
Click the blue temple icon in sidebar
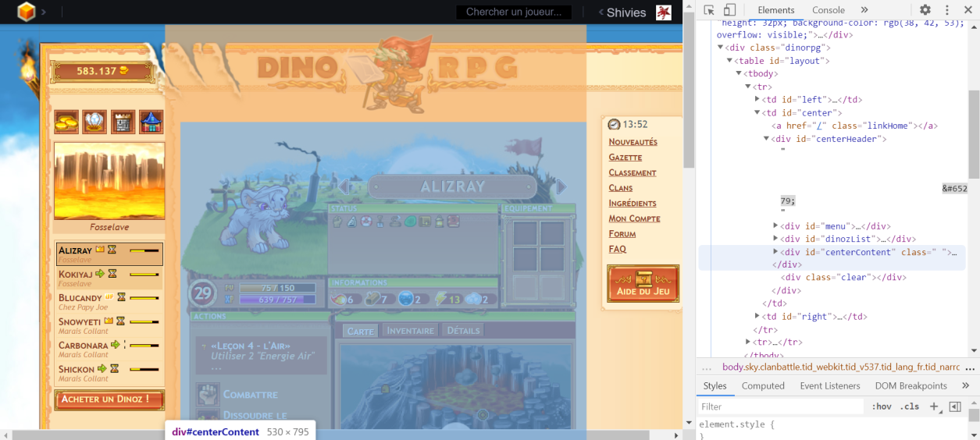pos(151,122)
